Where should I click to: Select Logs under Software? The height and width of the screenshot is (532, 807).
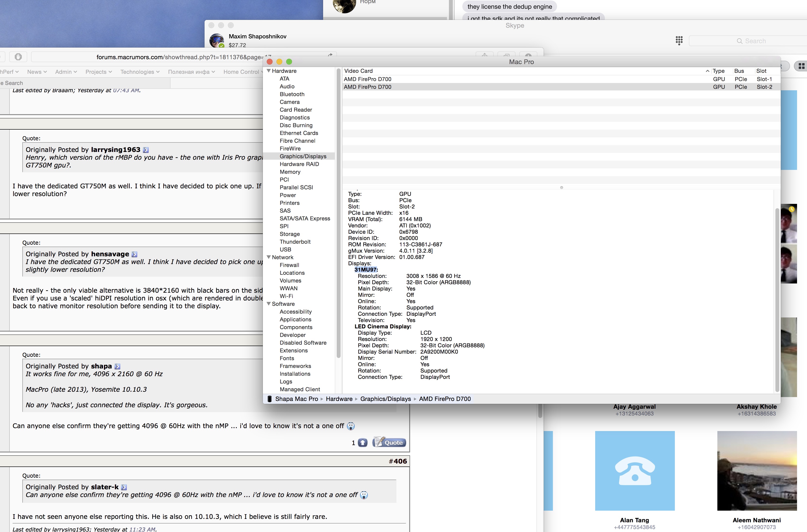tap(285, 382)
